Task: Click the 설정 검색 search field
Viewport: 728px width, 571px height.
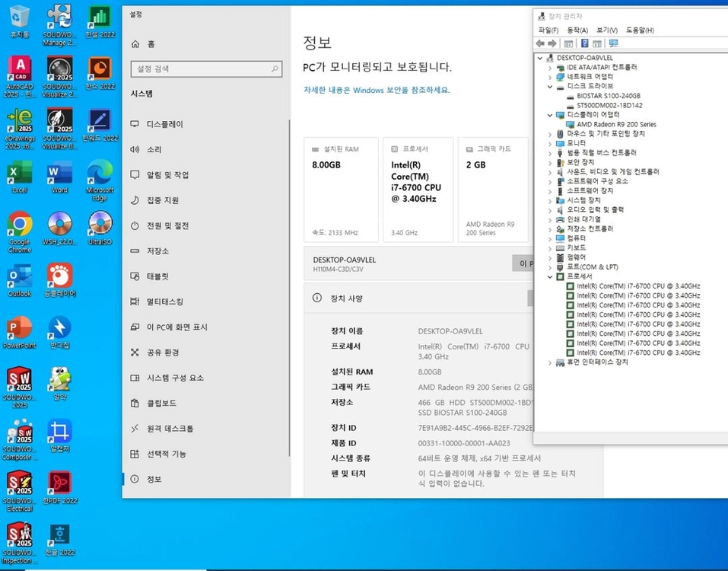Action: click(x=207, y=69)
